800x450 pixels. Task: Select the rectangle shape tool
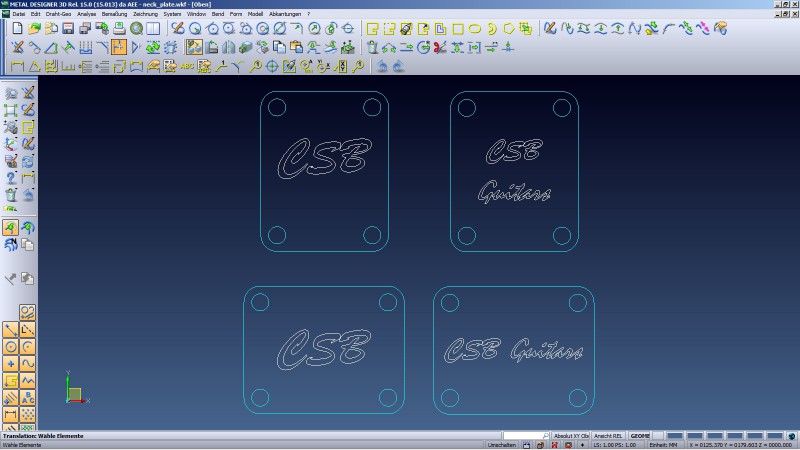click(x=457, y=29)
